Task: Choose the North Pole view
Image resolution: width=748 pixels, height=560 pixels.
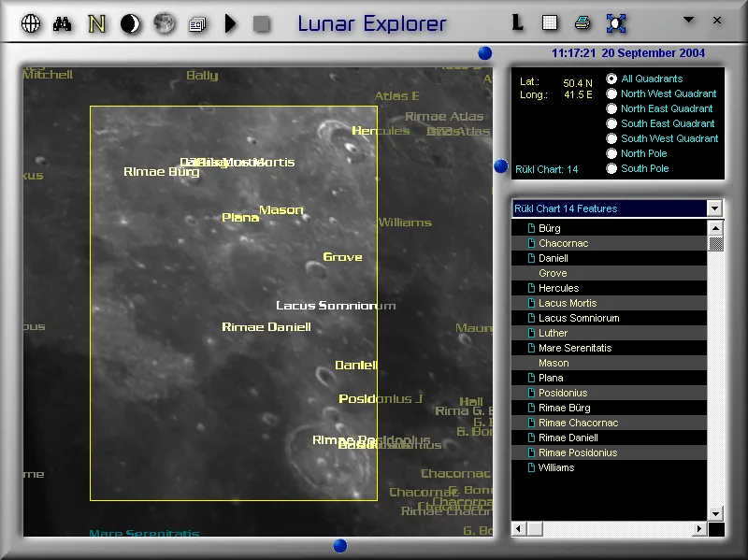Action: click(x=611, y=153)
